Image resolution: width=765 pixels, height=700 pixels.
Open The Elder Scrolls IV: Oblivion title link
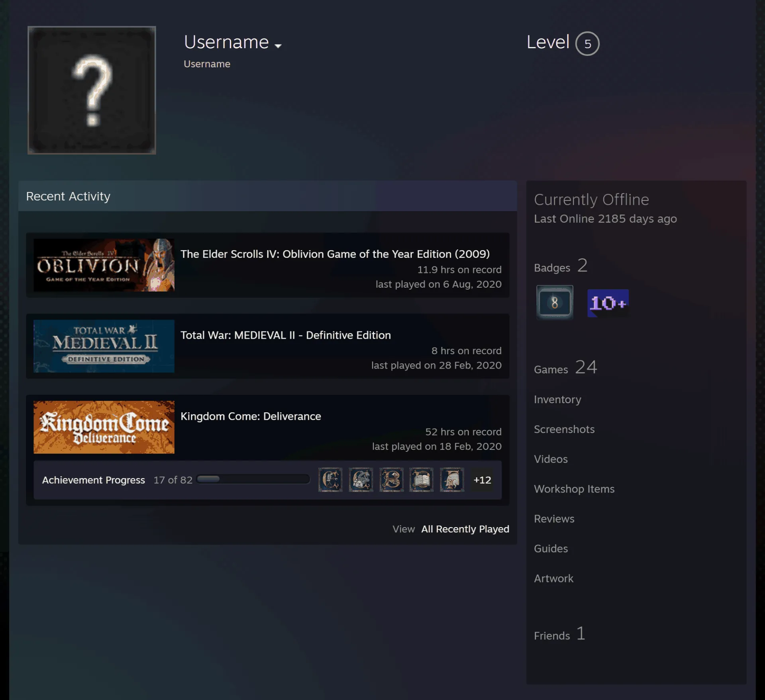point(335,254)
